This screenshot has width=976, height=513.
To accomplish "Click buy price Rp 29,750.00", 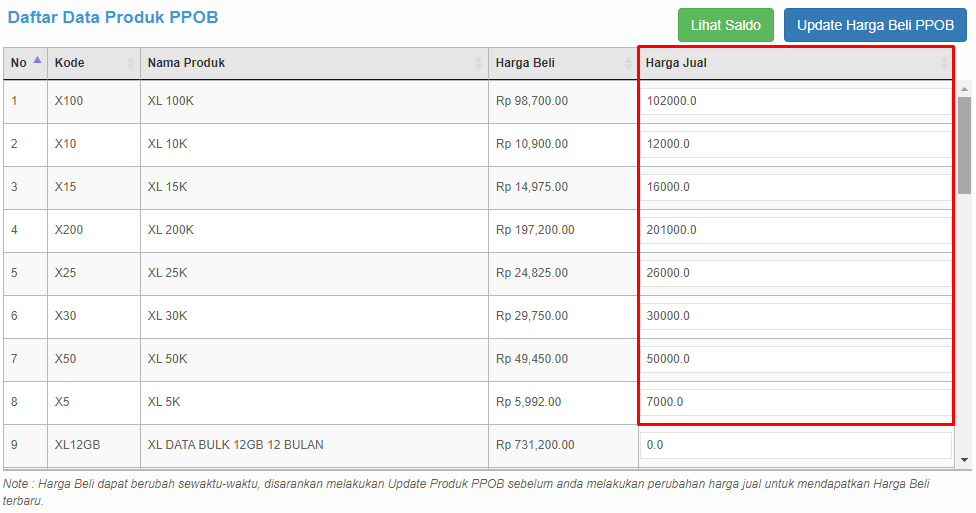I will (x=532, y=316).
